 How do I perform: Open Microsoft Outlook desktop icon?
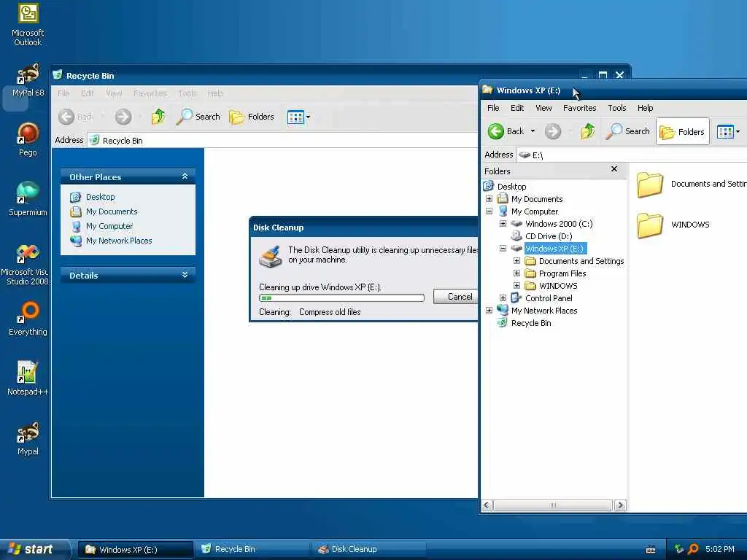pos(28,24)
